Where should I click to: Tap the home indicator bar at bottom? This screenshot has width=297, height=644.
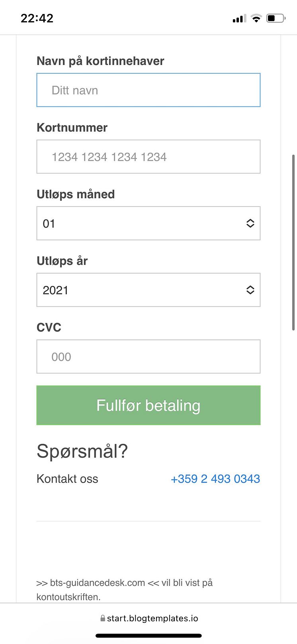(148, 636)
